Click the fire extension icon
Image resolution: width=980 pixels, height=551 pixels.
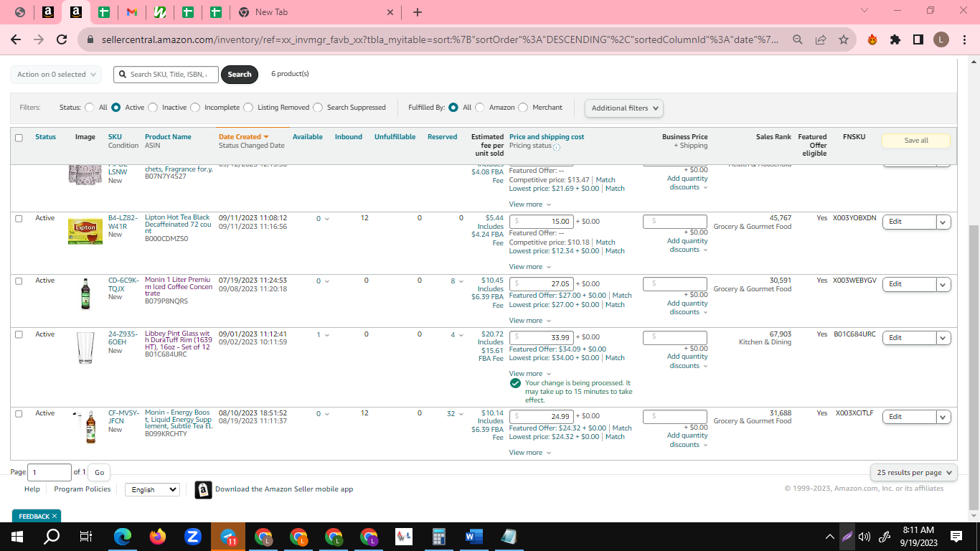(872, 39)
